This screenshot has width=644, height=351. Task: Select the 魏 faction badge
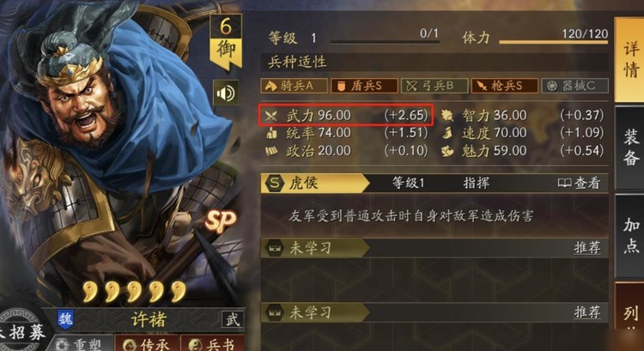tap(65, 319)
